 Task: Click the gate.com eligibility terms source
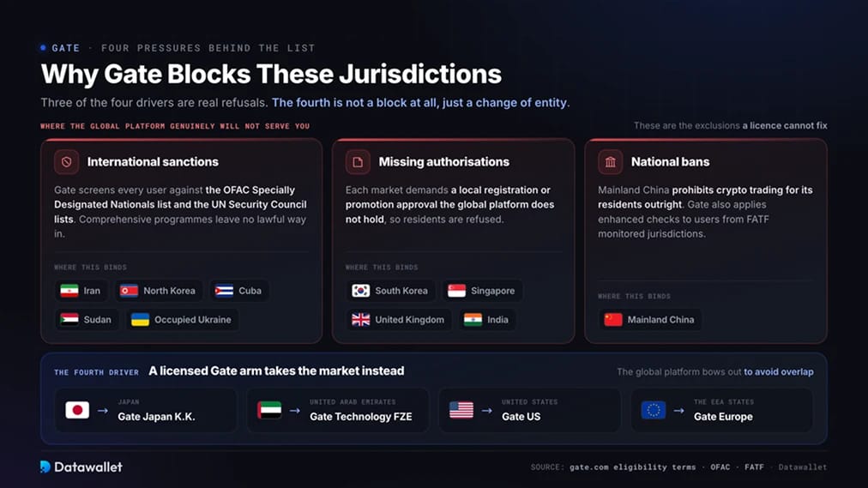pos(632,467)
